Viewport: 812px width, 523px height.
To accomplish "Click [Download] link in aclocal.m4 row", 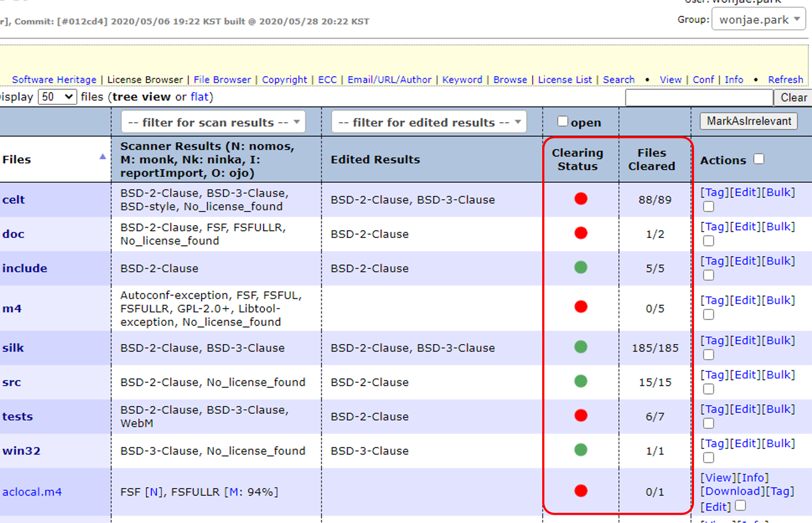I will coord(733,491).
